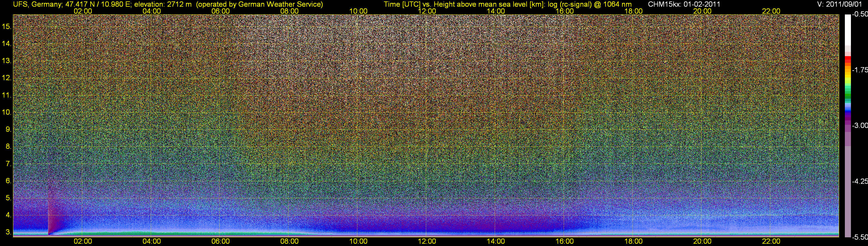Click the -0.50 value on the color scale
Screen dimensions: 868x246
(x=860, y=14)
